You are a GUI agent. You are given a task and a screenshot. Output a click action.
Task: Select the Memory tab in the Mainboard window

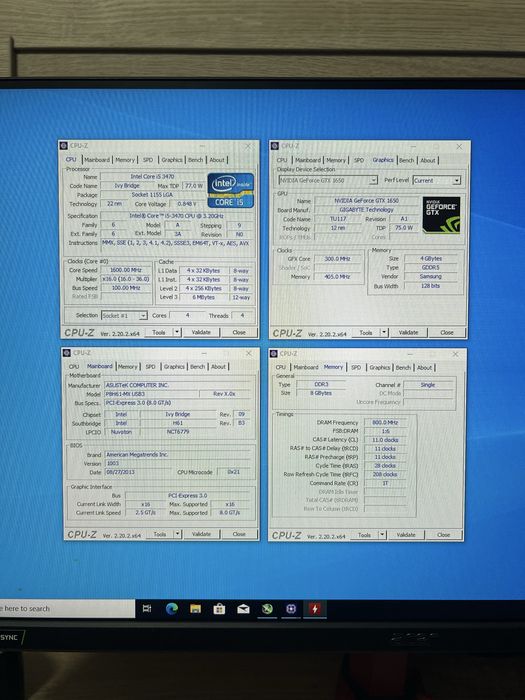(128, 367)
